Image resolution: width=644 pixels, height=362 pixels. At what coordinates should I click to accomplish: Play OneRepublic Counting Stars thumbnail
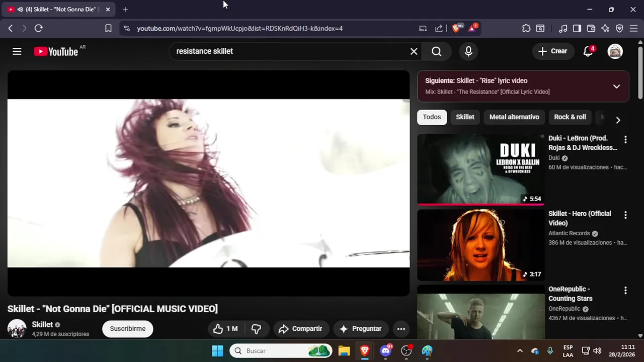(x=480, y=312)
